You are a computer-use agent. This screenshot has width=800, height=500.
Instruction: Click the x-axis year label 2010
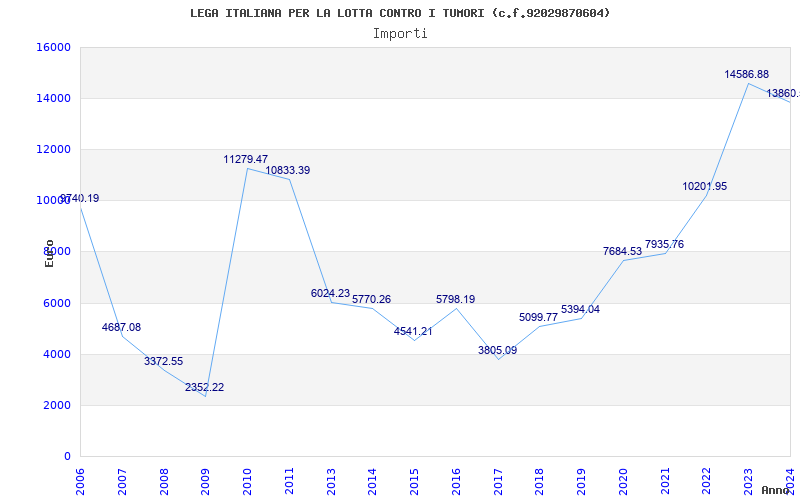[247, 482]
